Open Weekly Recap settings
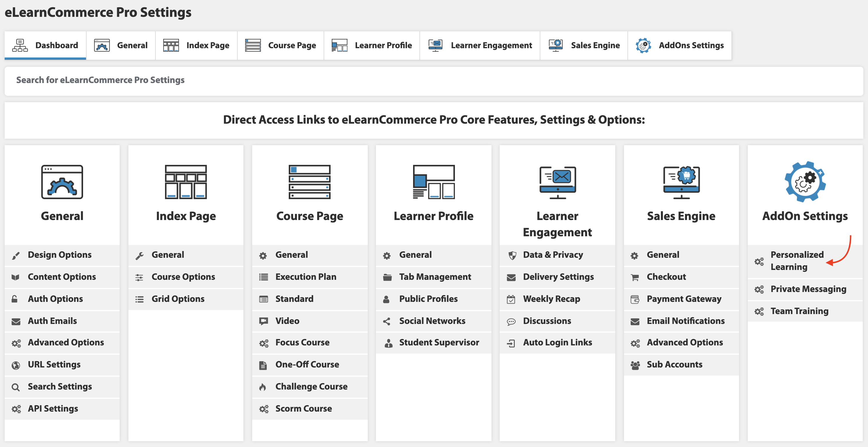The image size is (868, 447). (551, 299)
